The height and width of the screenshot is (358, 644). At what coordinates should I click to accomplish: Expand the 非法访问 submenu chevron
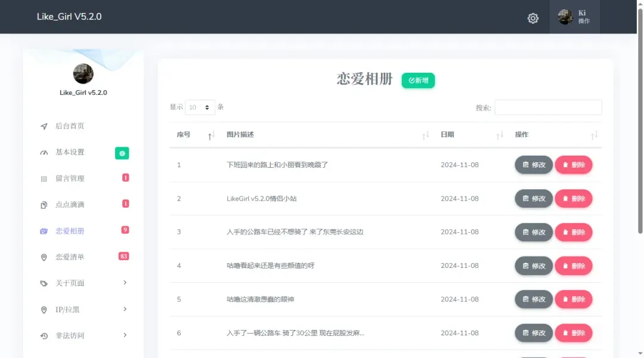[x=125, y=335]
